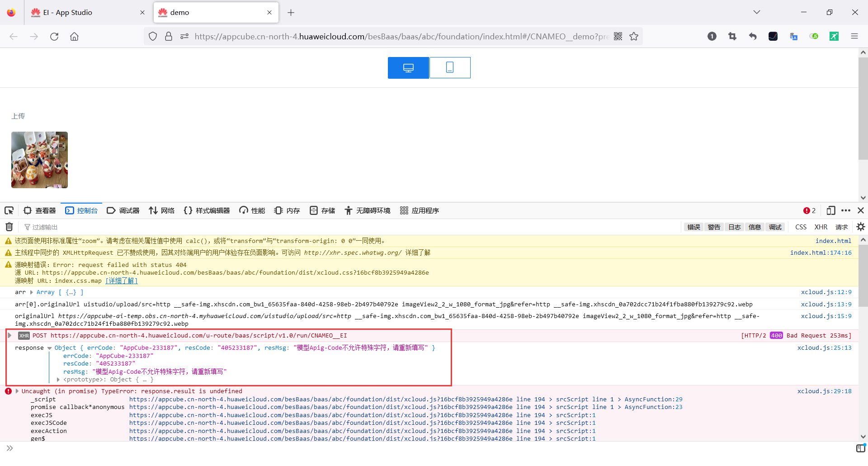Viewport: 868px width, 466px height.
Task: Switch preview to desktop view
Action: tap(408, 68)
